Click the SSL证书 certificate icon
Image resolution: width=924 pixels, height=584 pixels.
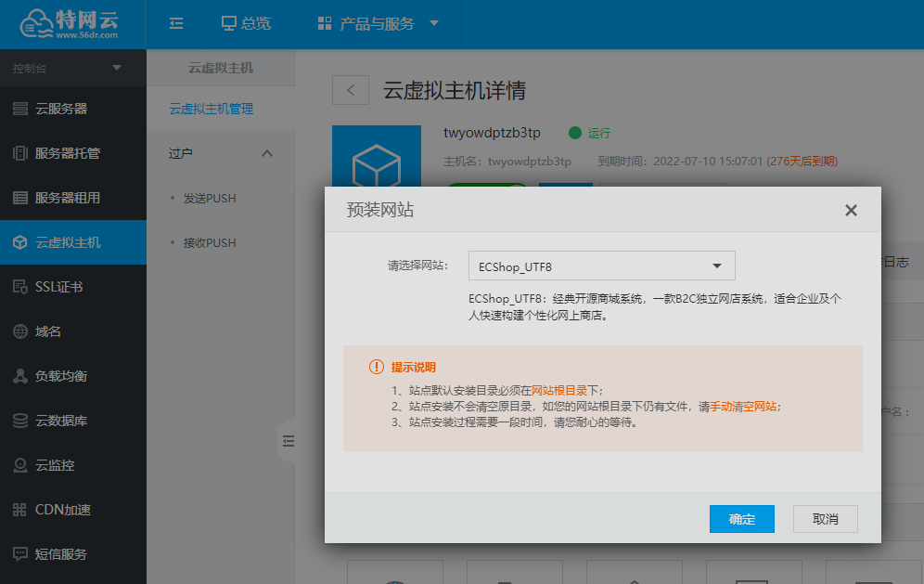click(x=20, y=287)
